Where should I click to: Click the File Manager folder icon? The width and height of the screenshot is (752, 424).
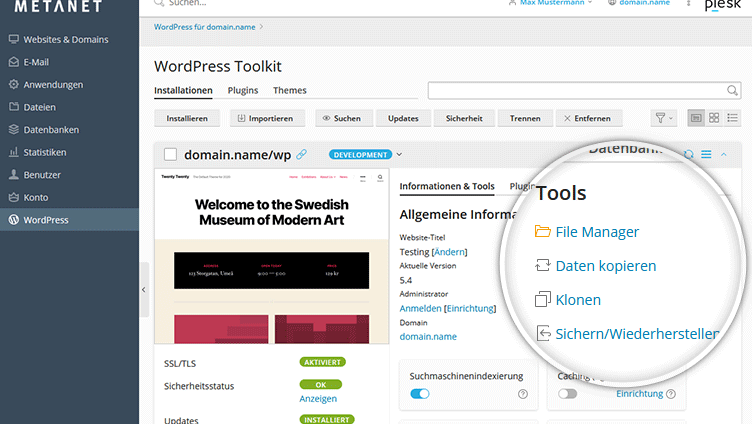542,231
